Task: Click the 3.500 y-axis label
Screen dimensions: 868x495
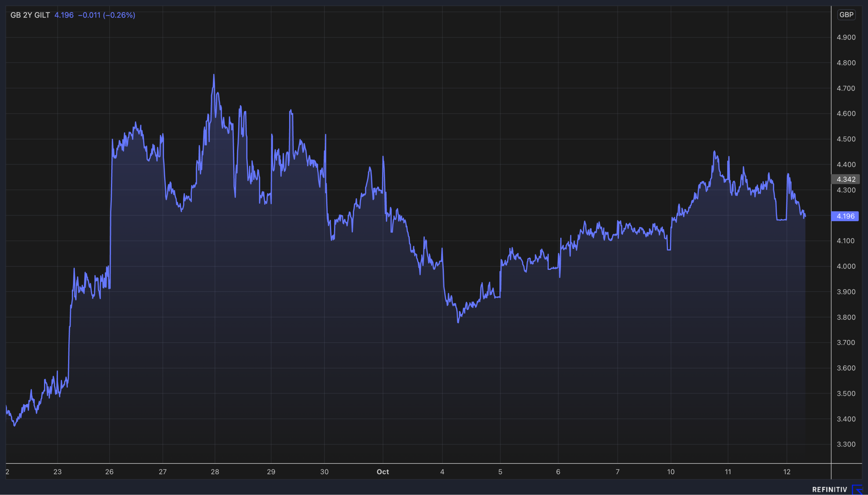Action: pyautogui.click(x=846, y=393)
